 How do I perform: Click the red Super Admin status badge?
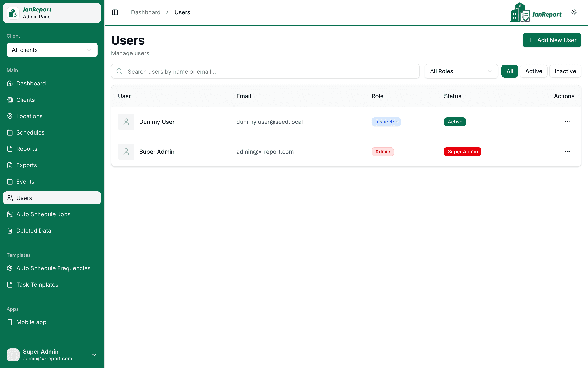(x=462, y=152)
